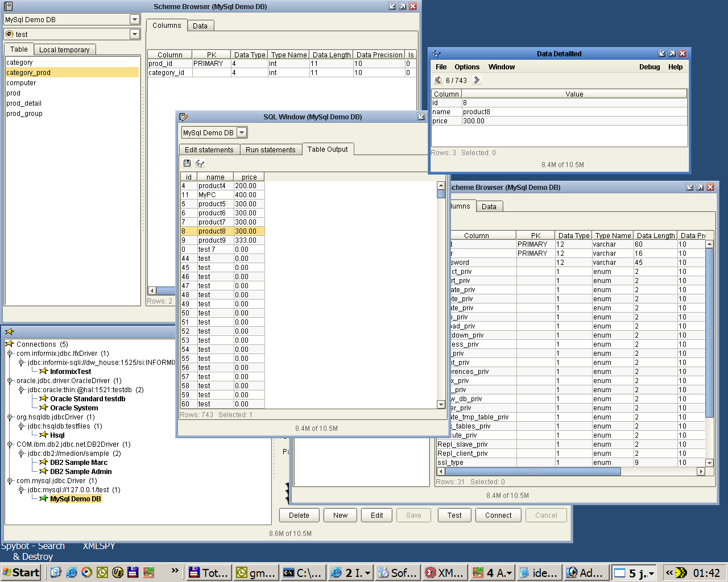Open the MySql Demo DB dropdown in SQL Window
This screenshot has width=728, height=582.
[242, 132]
